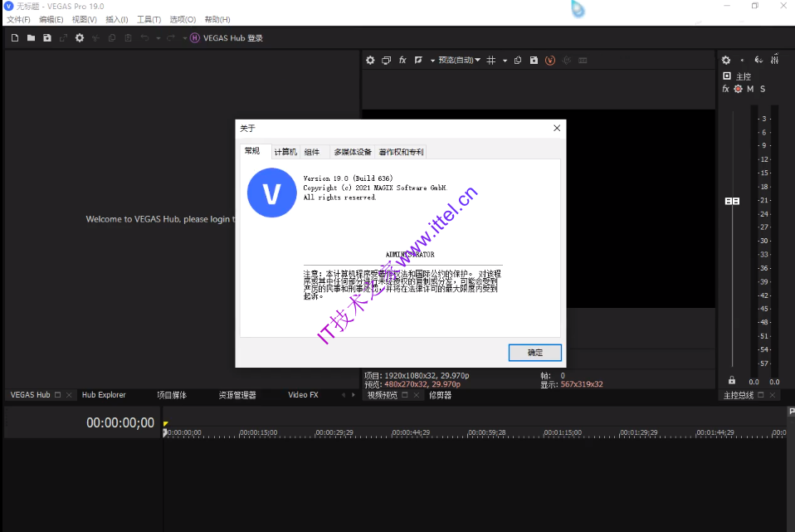Switch to the 资源管理器 panel tab

coord(237,394)
